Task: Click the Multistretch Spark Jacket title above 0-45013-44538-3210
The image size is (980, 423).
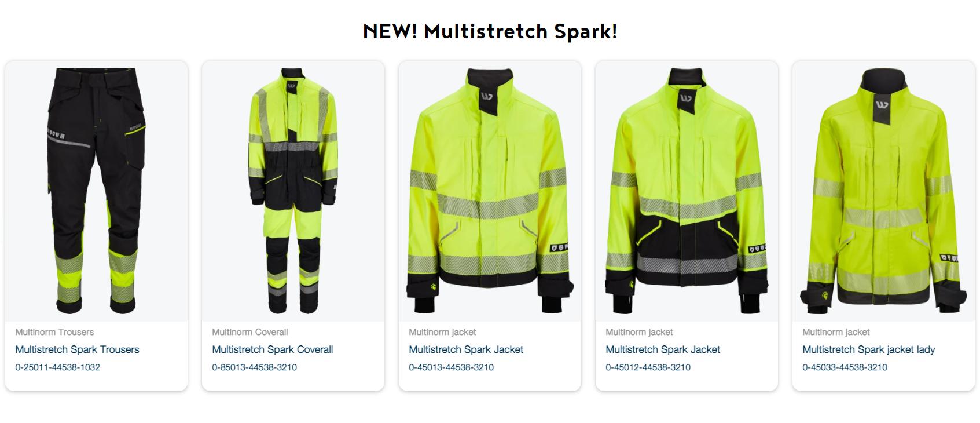Action: [x=466, y=349]
